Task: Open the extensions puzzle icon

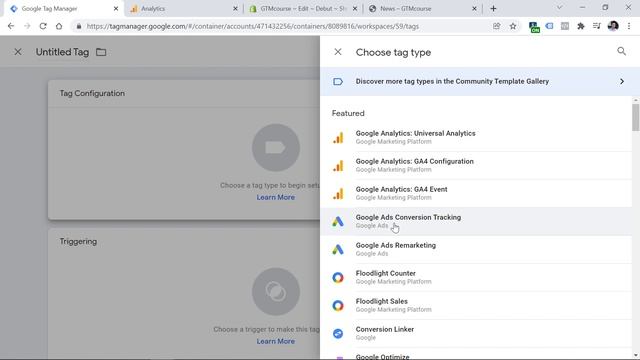Action: [x=580, y=26]
